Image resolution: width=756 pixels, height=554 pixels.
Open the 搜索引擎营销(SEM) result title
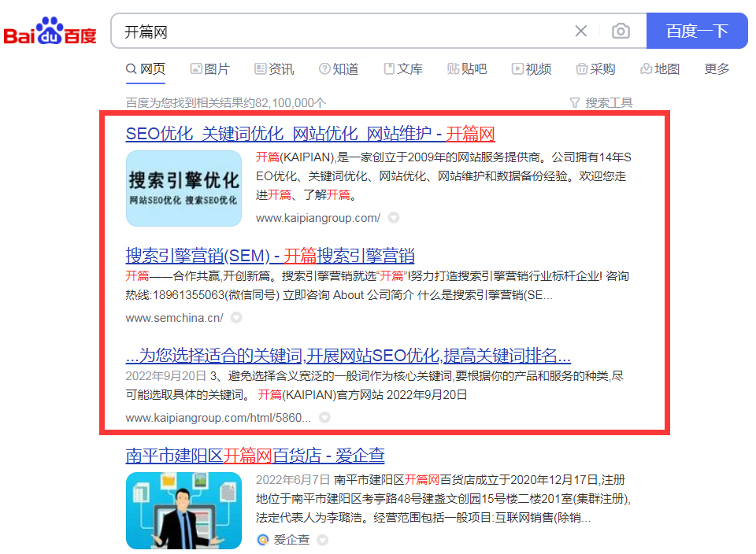[x=270, y=255]
